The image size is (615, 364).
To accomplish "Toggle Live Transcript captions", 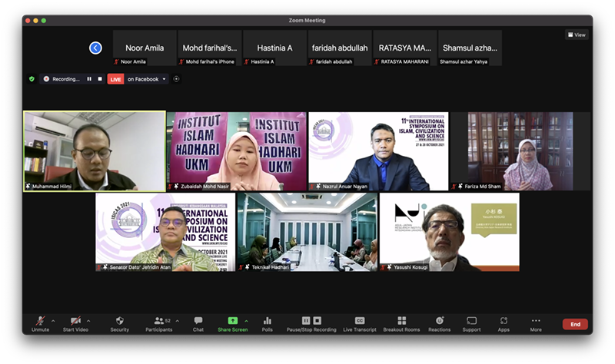I will pyautogui.click(x=359, y=323).
